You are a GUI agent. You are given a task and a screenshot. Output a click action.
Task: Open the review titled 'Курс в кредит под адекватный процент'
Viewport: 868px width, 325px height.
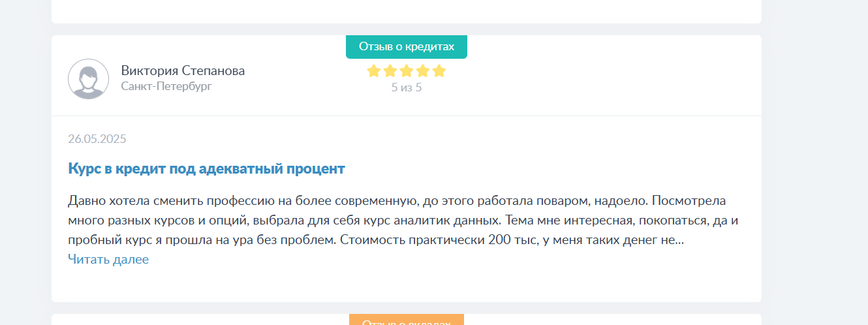[x=206, y=169]
